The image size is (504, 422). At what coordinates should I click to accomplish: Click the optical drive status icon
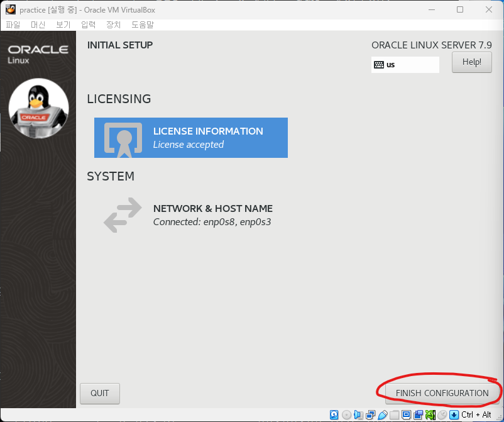(x=346, y=414)
